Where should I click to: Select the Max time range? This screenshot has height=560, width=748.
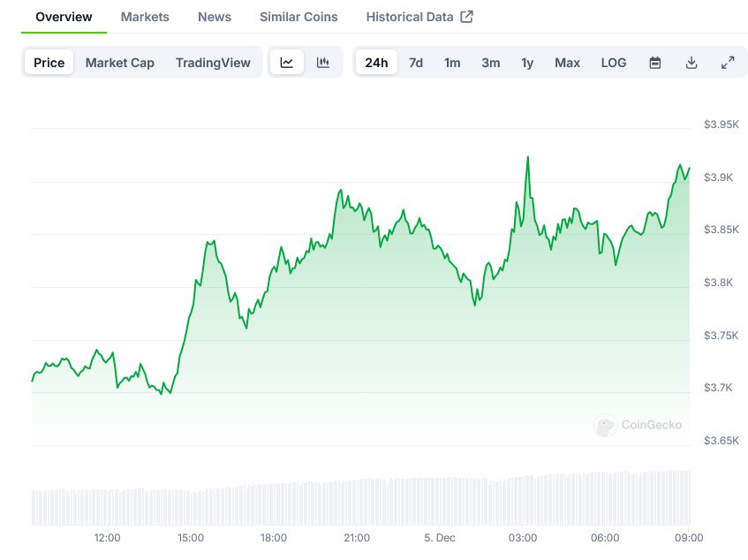[x=567, y=63]
